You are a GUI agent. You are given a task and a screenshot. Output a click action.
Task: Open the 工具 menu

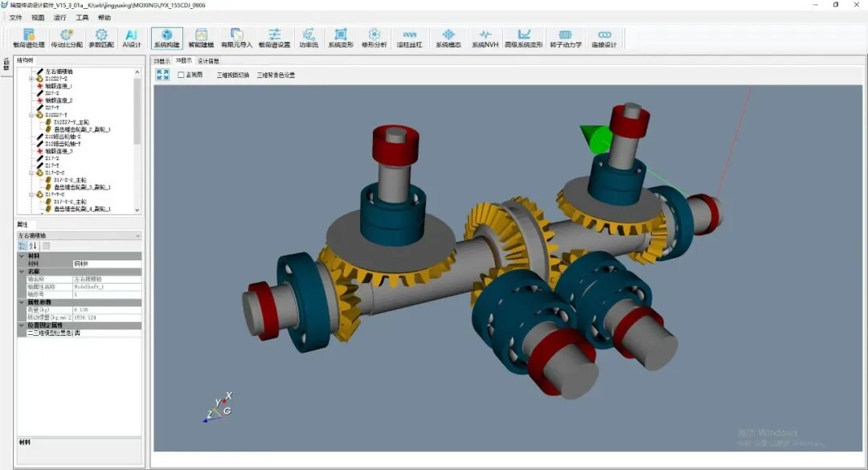82,17
